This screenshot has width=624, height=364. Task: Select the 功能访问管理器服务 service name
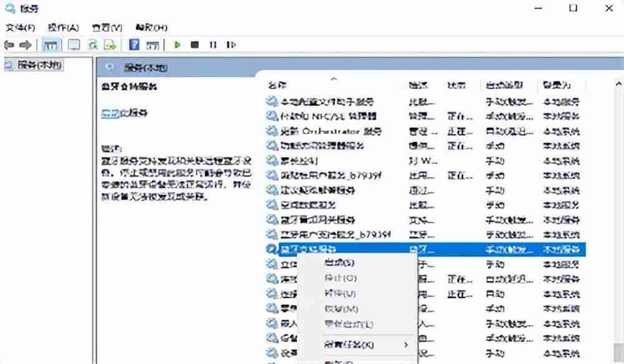click(x=322, y=146)
